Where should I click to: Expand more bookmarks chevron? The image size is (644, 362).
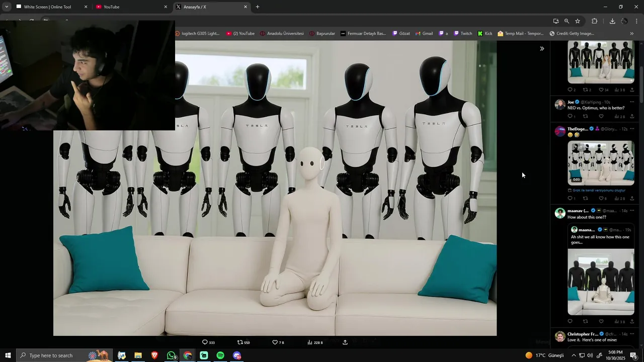tap(632, 34)
